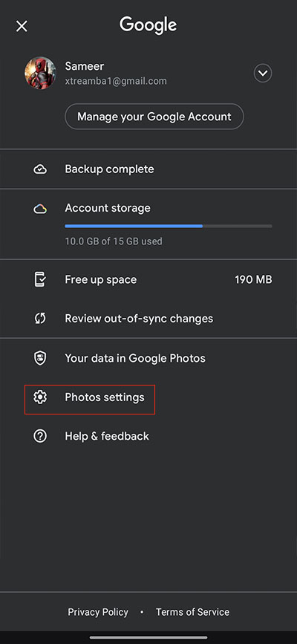This screenshot has height=644, width=297.
Task: Tap the Help & feedback question icon
Action: tap(40, 436)
